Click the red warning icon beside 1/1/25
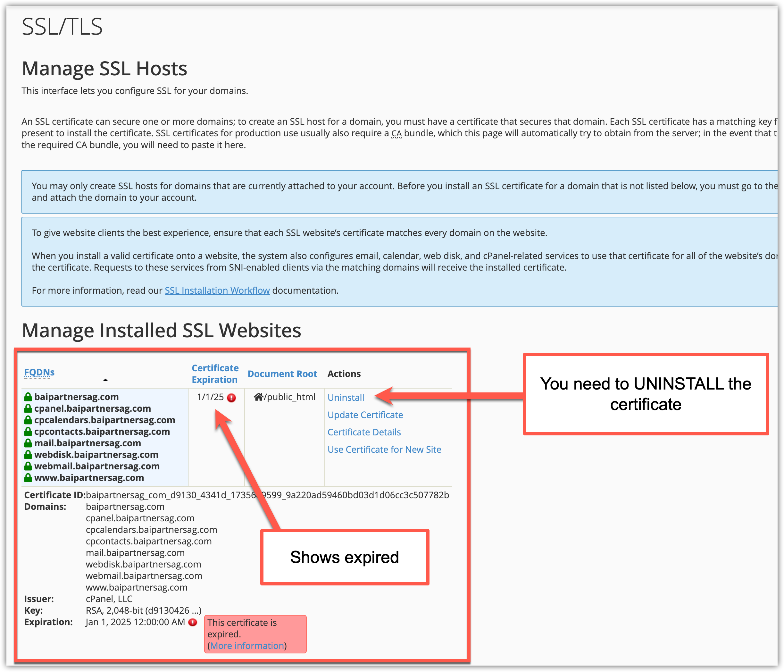This screenshot has width=784, height=672. click(231, 398)
